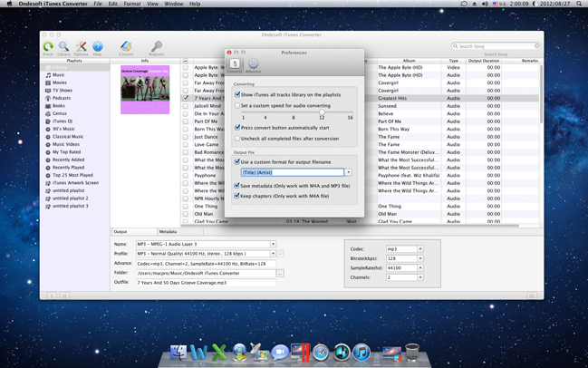Select the 90's Music smart playlist
This screenshot has height=368, width=588.
coord(63,129)
